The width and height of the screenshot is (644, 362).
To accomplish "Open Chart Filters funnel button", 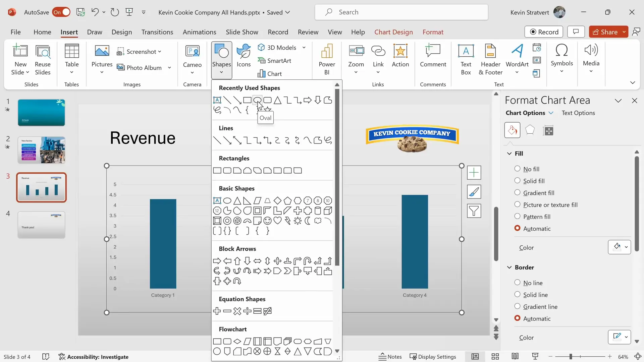I will [474, 211].
